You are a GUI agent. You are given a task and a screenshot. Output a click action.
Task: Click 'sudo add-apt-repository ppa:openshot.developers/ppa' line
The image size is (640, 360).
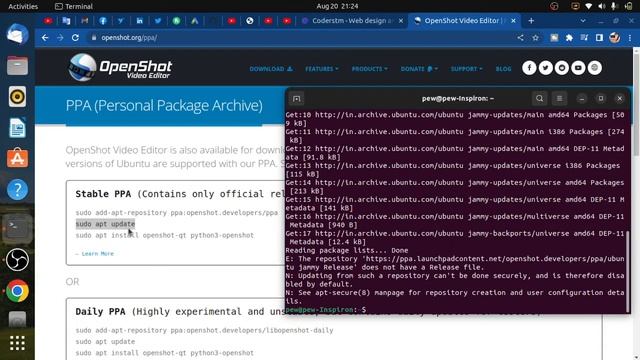tap(176, 213)
